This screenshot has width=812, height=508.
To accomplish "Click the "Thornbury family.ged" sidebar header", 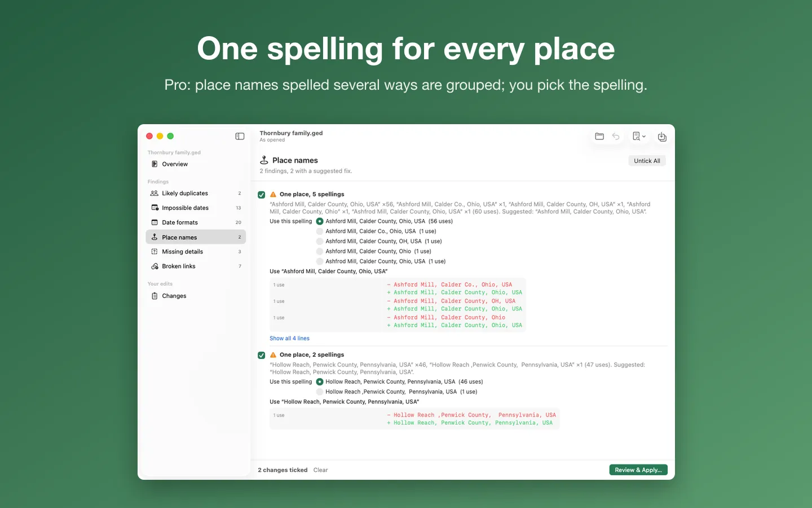I will click(174, 153).
